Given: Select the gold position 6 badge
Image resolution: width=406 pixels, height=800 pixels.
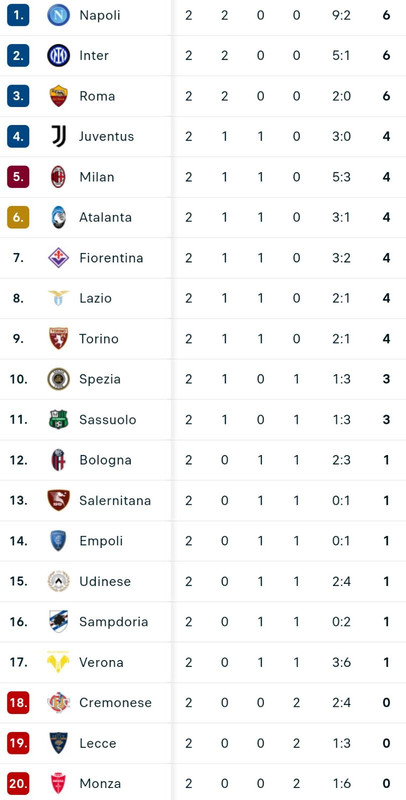Looking at the screenshot, I should click(x=18, y=217).
